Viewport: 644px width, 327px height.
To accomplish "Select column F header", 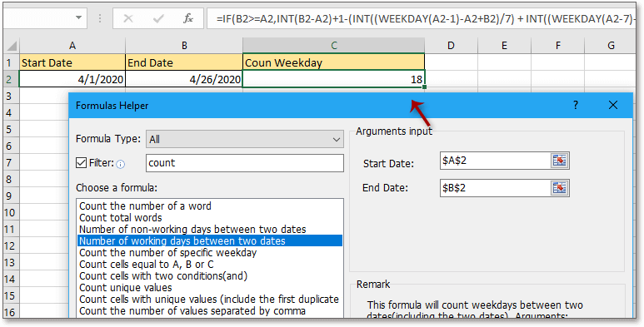I will [557, 46].
